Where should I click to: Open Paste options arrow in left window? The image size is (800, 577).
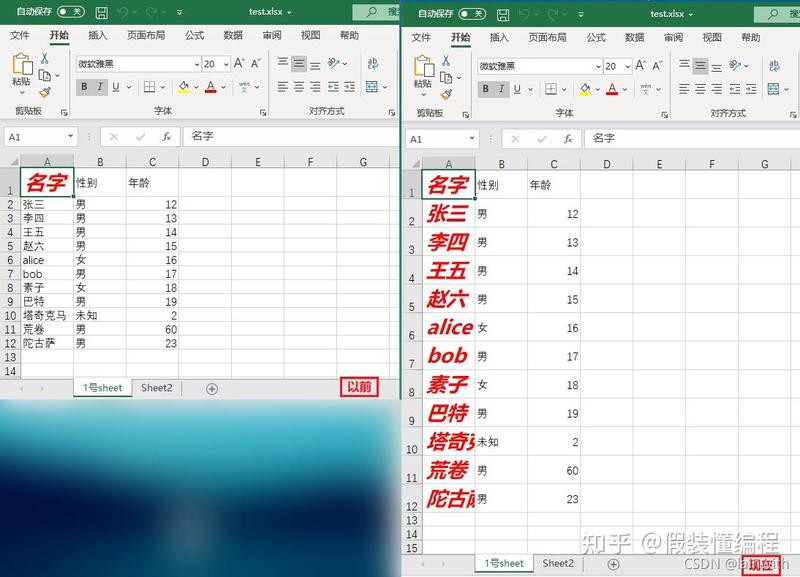(22, 92)
